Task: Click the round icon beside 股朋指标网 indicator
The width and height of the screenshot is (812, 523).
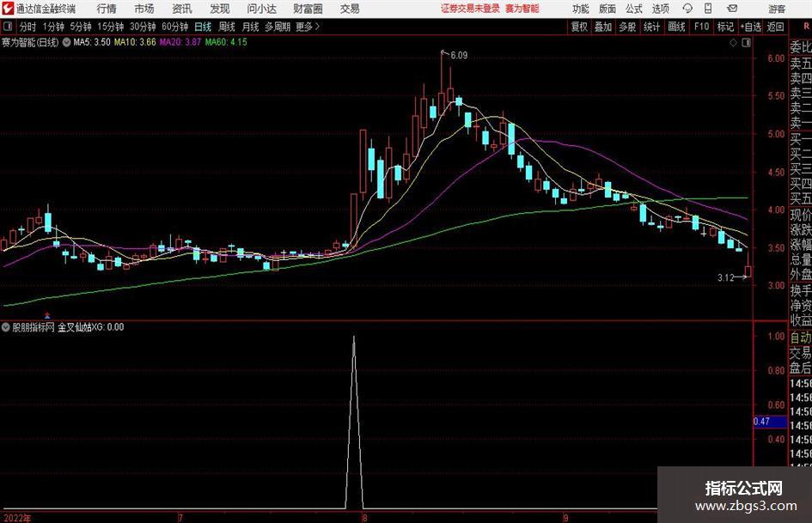Action: click(6, 327)
